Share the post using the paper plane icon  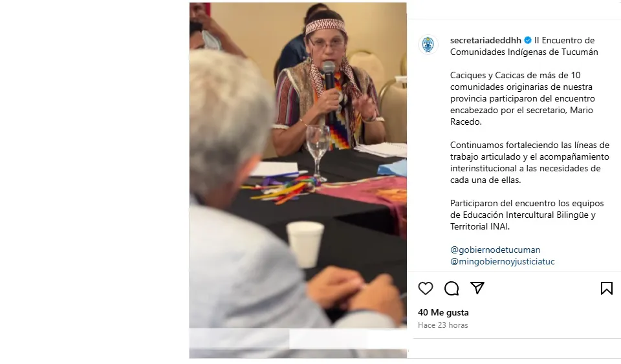[x=477, y=288]
